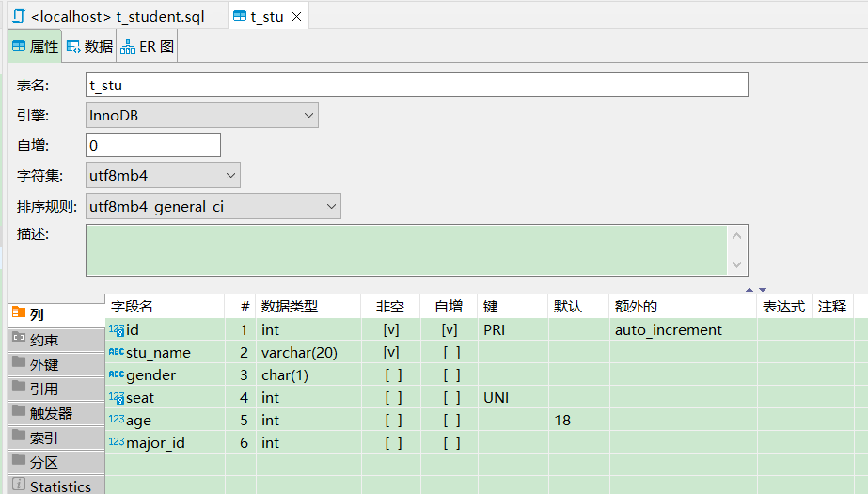Click the panel expand down arrow above the grid
868x494 pixels.
(763, 290)
